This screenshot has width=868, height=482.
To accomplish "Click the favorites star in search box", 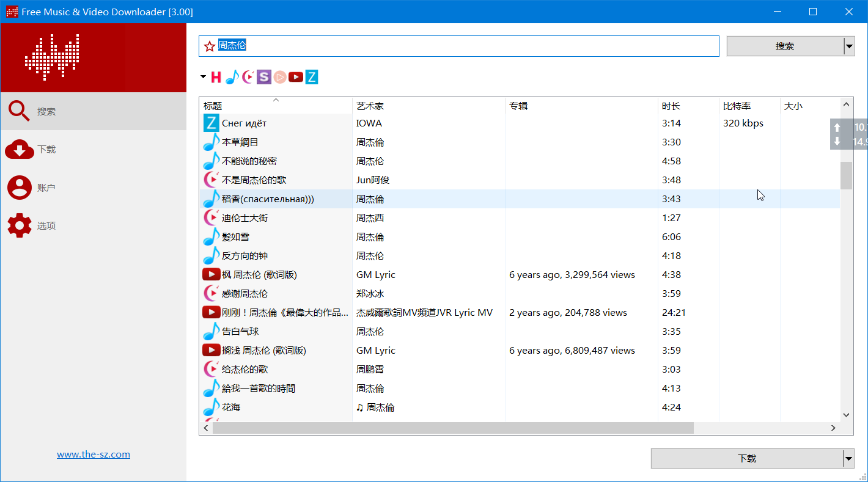I will coord(210,46).
